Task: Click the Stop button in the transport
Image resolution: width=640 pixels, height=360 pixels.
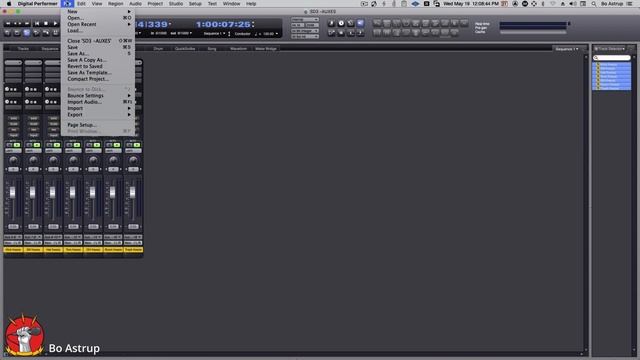Action: [x=46, y=24]
